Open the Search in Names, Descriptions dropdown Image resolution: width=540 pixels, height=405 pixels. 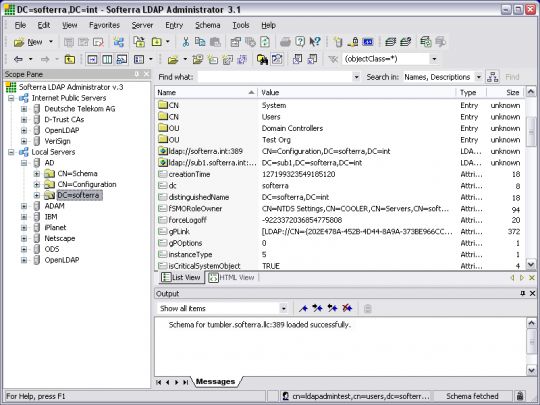(x=478, y=77)
